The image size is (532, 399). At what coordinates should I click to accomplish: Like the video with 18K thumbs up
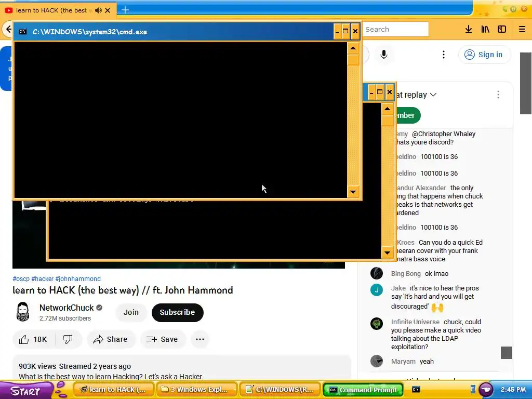34,339
